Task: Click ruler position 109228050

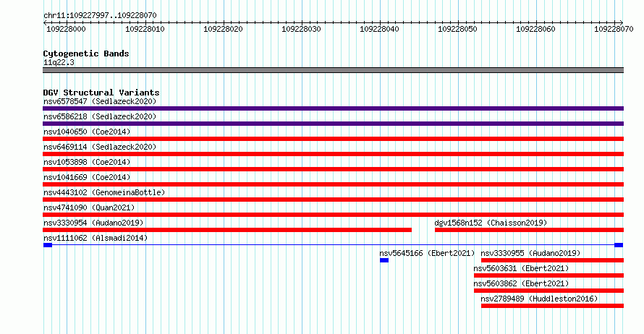Action: tap(457, 29)
